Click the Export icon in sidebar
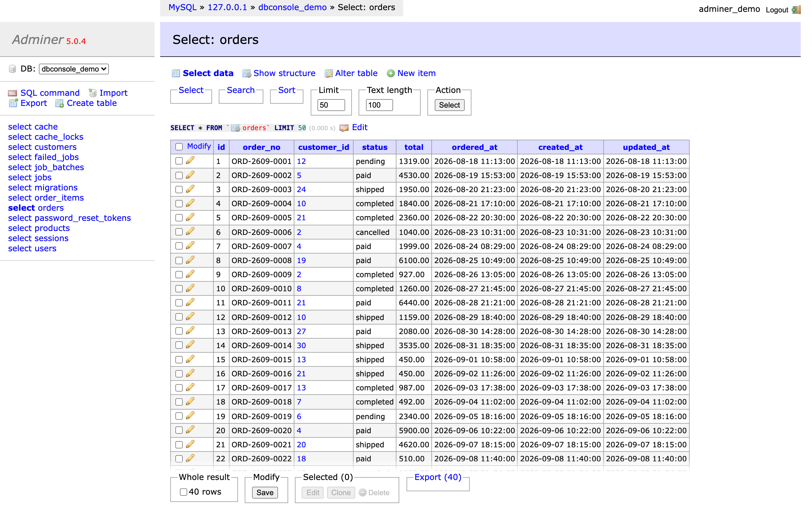This screenshot has height=507, width=812. point(13,103)
